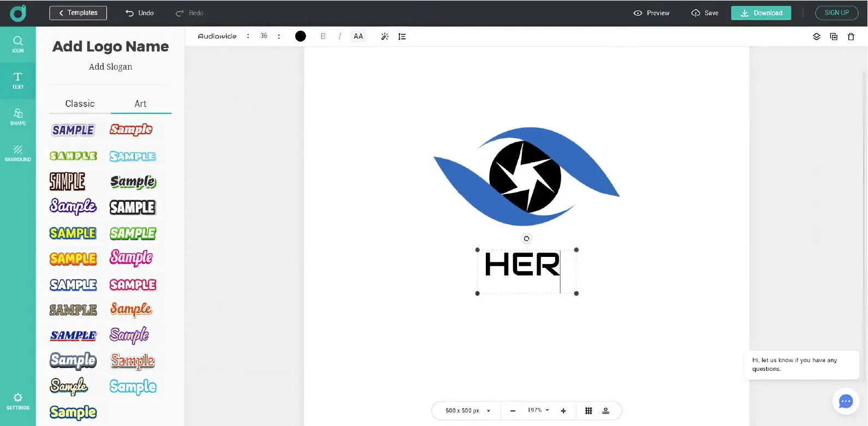
Task: Click Add Logo Name heading
Action: coord(110,47)
